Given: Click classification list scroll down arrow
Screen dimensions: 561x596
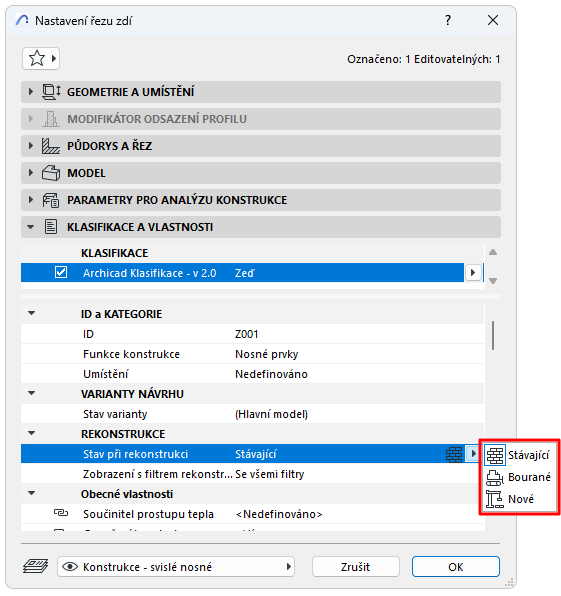Looking at the screenshot, I should click(493, 281).
